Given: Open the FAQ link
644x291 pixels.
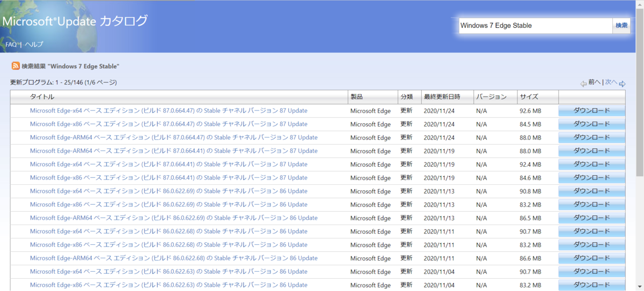Looking at the screenshot, I should pos(11,44).
